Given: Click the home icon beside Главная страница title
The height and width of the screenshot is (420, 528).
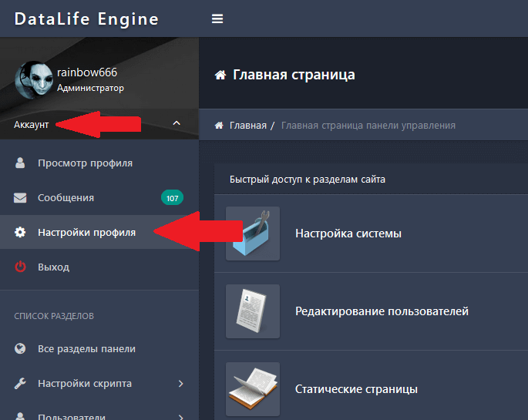Looking at the screenshot, I should (x=220, y=75).
